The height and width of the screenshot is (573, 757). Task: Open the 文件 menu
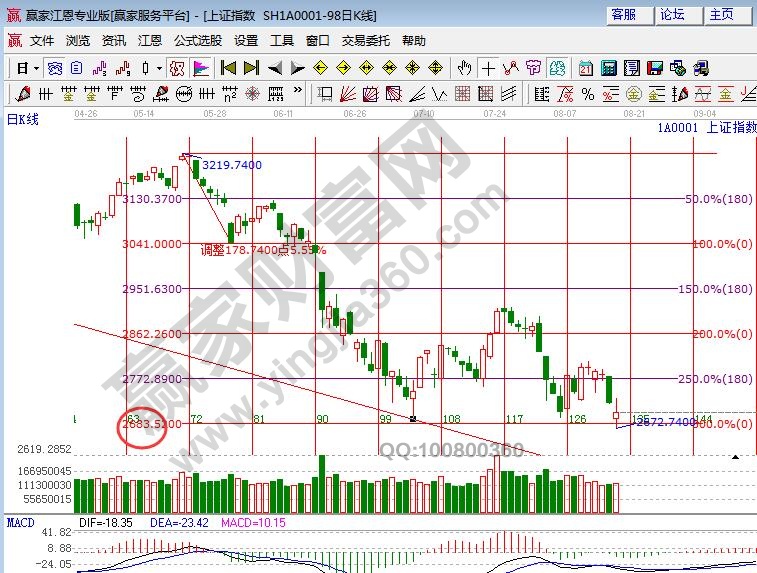[x=42, y=41]
